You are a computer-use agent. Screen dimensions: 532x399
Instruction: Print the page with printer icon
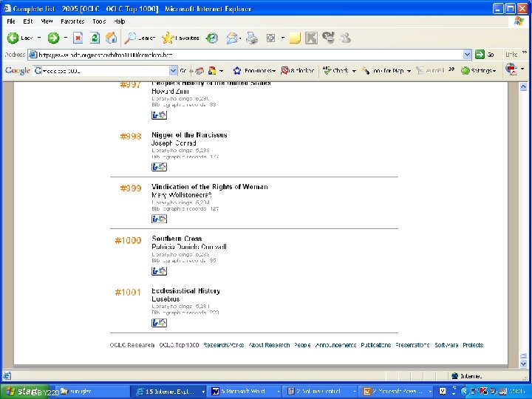252,38
